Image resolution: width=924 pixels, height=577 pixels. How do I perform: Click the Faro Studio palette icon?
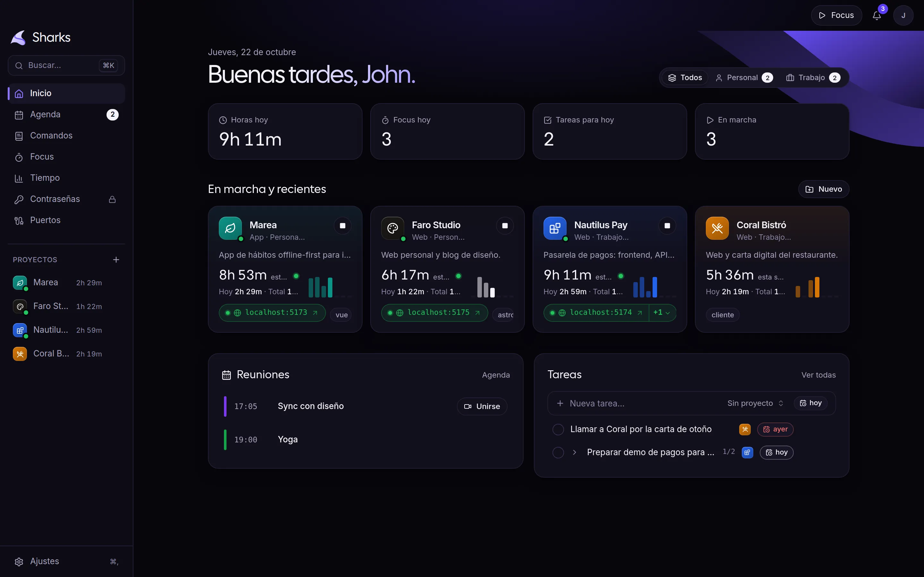click(392, 228)
